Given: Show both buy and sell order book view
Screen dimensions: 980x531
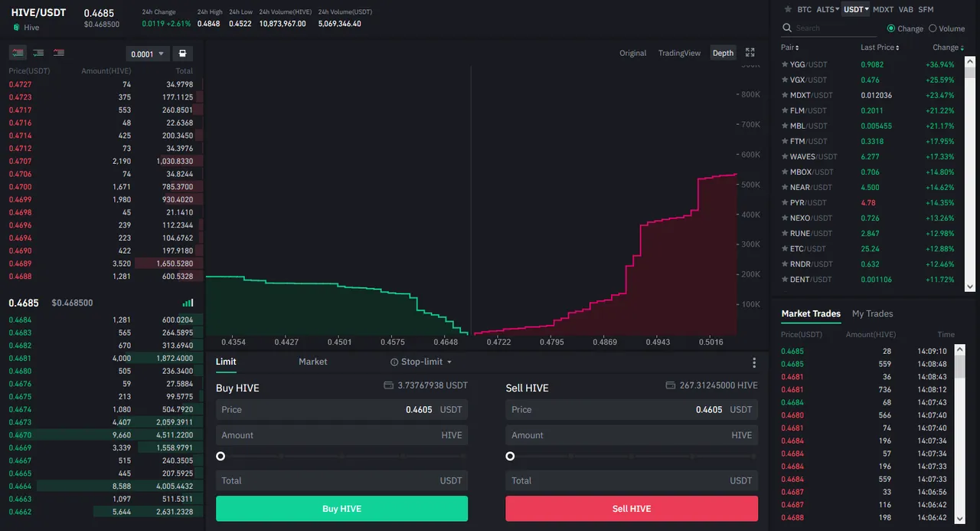Looking at the screenshot, I should click(x=18, y=53).
